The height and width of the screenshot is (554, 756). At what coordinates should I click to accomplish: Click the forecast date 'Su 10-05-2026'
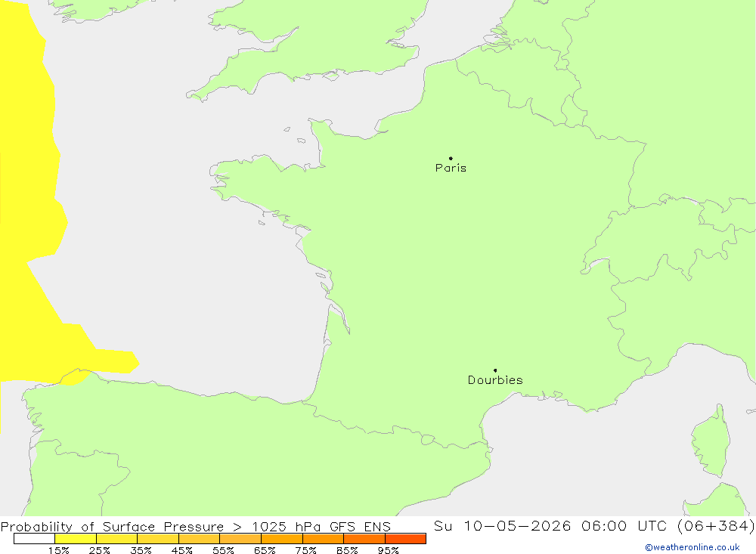tap(503, 525)
